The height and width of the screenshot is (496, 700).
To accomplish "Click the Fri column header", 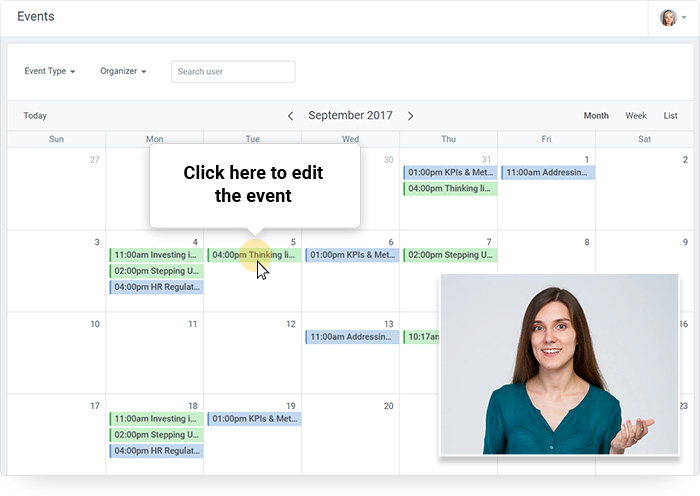I will 546,139.
